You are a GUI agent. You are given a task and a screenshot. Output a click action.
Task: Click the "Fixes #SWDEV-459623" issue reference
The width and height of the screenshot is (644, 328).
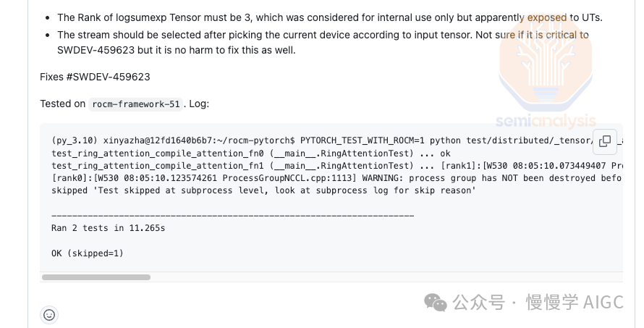[x=95, y=77]
